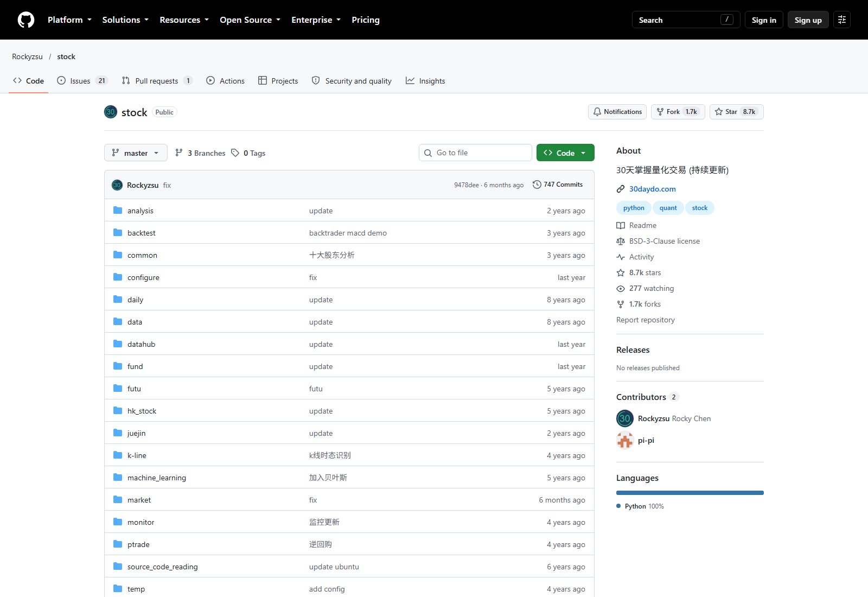868x597 pixels.
Task: Click the machine_learning folder icon
Action: (x=118, y=478)
